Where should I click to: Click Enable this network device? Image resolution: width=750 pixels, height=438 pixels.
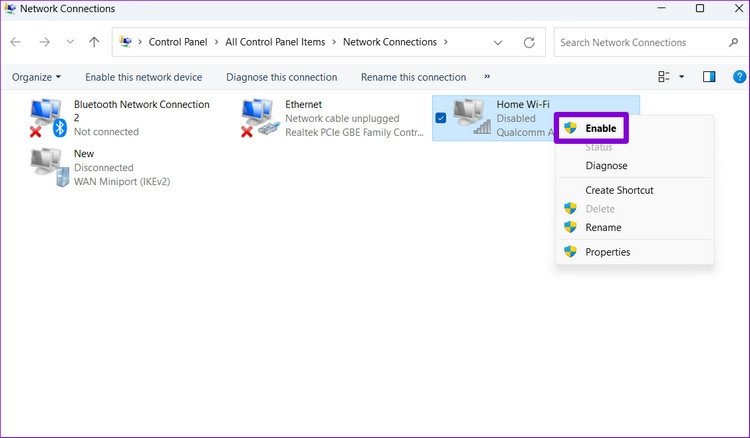(143, 77)
